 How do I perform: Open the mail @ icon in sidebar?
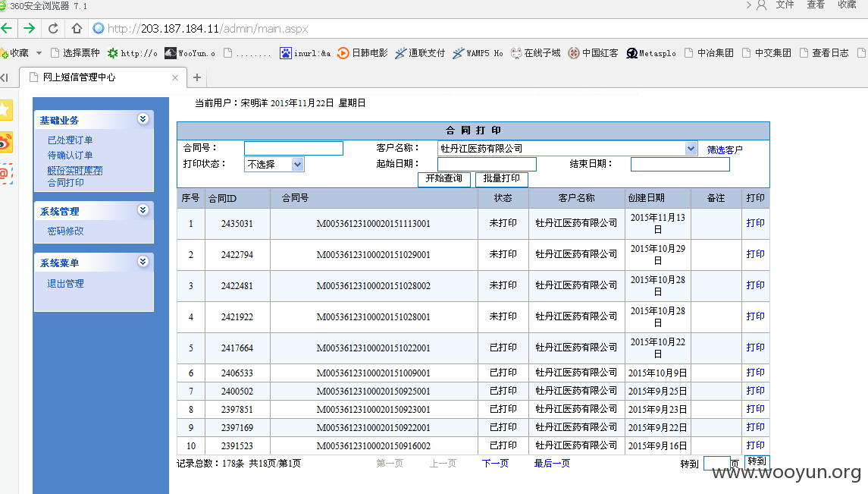coord(5,174)
